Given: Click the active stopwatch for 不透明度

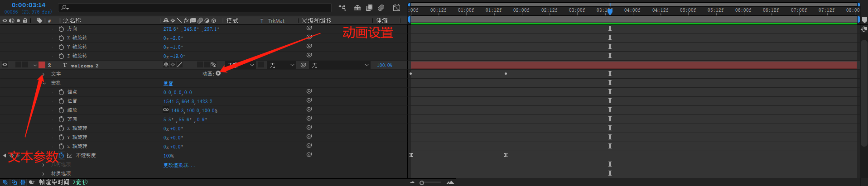Looking at the screenshot, I should tap(62, 156).
